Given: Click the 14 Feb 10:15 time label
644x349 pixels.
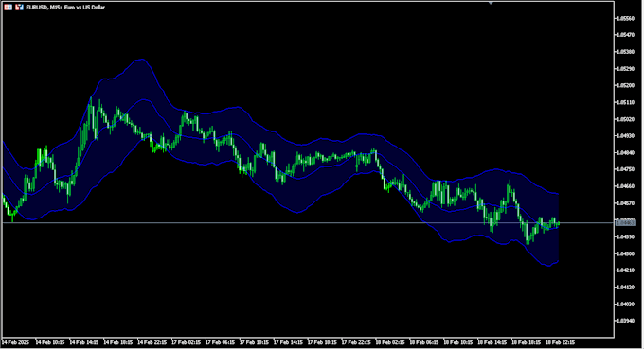Looking at the screenshot, I should (x=49, y=342).
